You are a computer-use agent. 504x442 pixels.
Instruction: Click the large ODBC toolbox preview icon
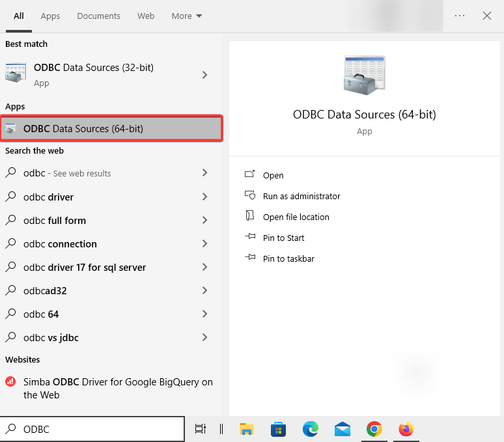click(x=365, y=75)
